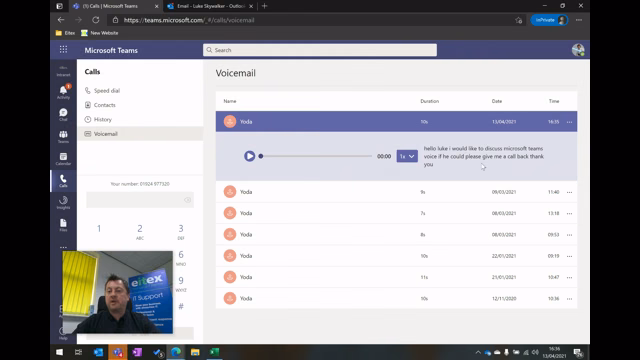Open Calendar in the left rail
640x360 pixels.
[63, 159]
